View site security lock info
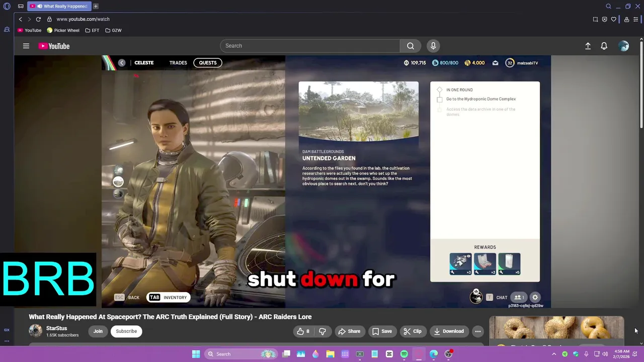644x362 pixels. point(49,19)
